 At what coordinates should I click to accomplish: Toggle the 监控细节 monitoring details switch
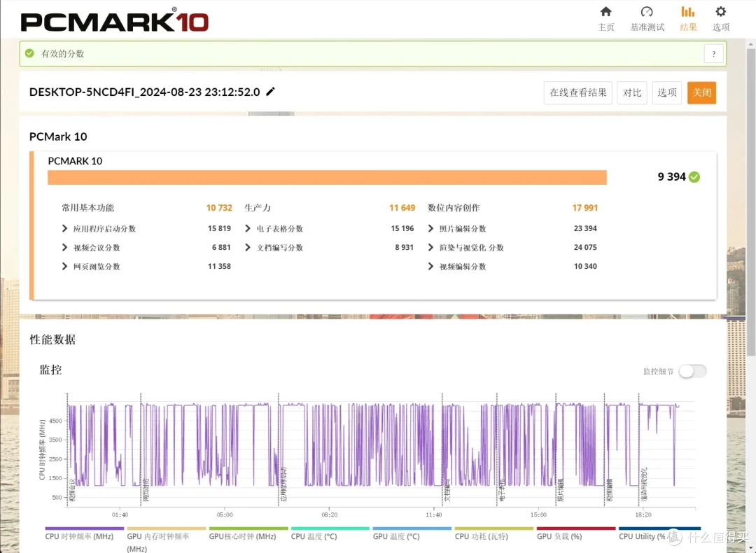click(x=692, y=370)
